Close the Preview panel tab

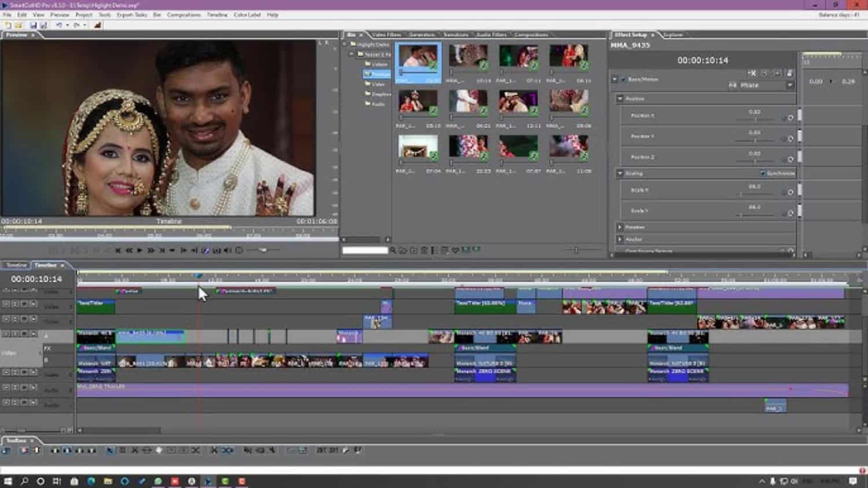point(33,35)
